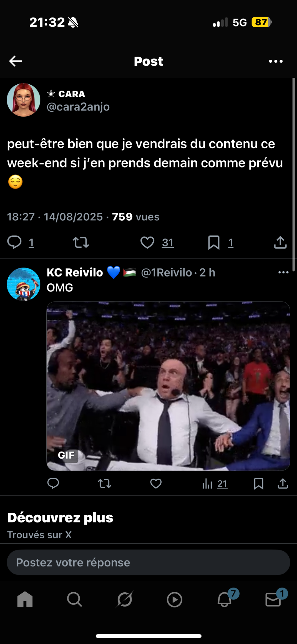Bookmark CARA's post
Viewport: 297px width, 644px height.
pos(214,242)
